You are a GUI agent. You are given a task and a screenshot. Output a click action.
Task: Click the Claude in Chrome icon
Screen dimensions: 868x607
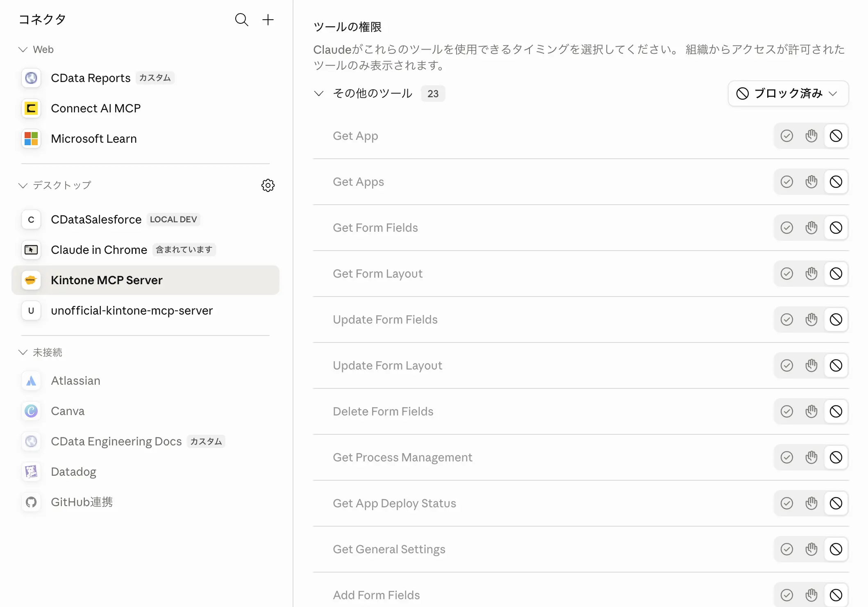click(x=31, y=250)
